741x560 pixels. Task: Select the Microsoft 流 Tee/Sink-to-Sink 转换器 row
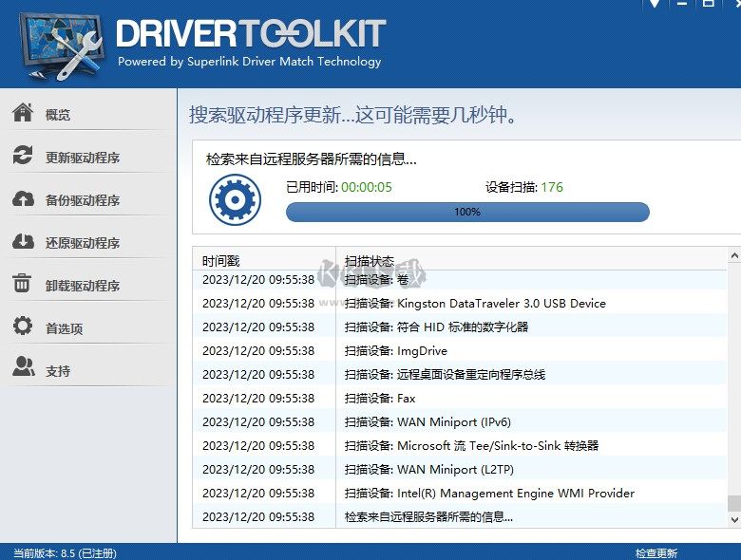pyautogui.click(x=460, y=446)
